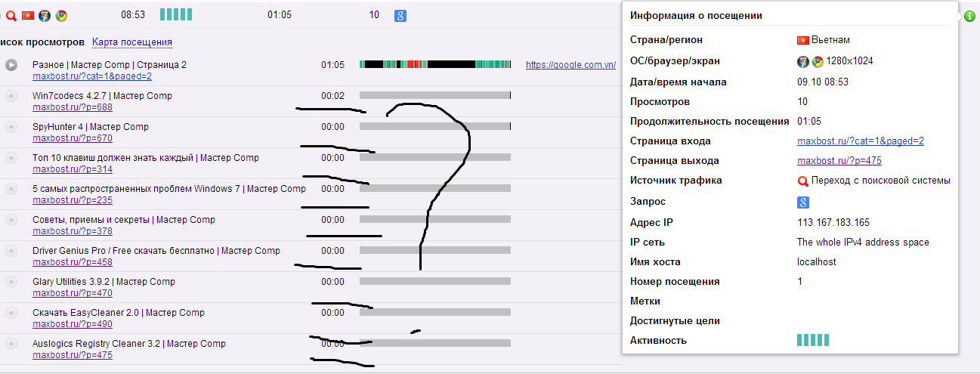Play the 'Советы, приемы и секреты' page view
Screen dimensions: 980x374
pos(11,220)
